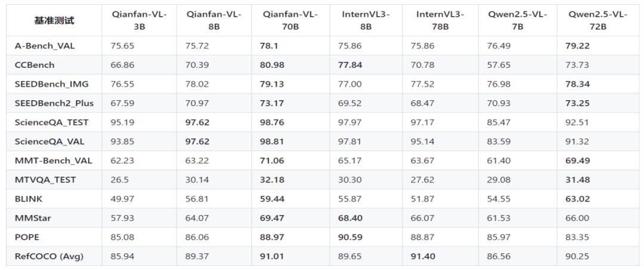Click the A-Bench_VAL row label
644x270 pixels.
(x=45, y=46)
